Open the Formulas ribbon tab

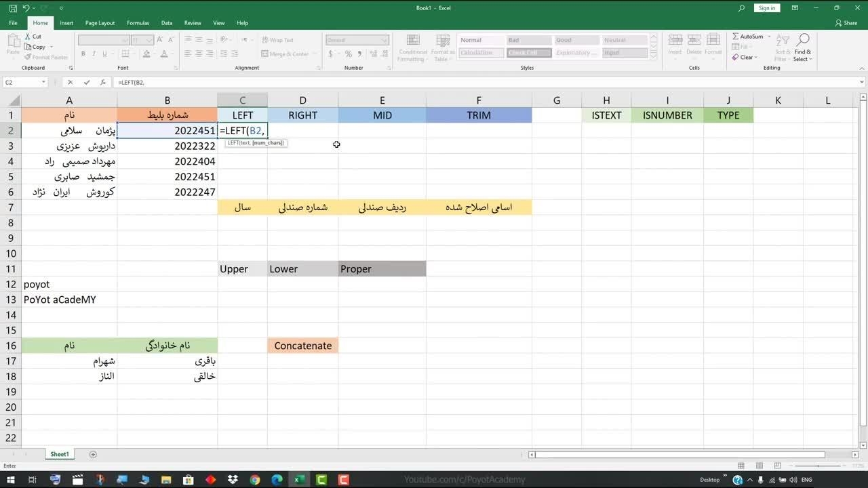coord(138,23)
